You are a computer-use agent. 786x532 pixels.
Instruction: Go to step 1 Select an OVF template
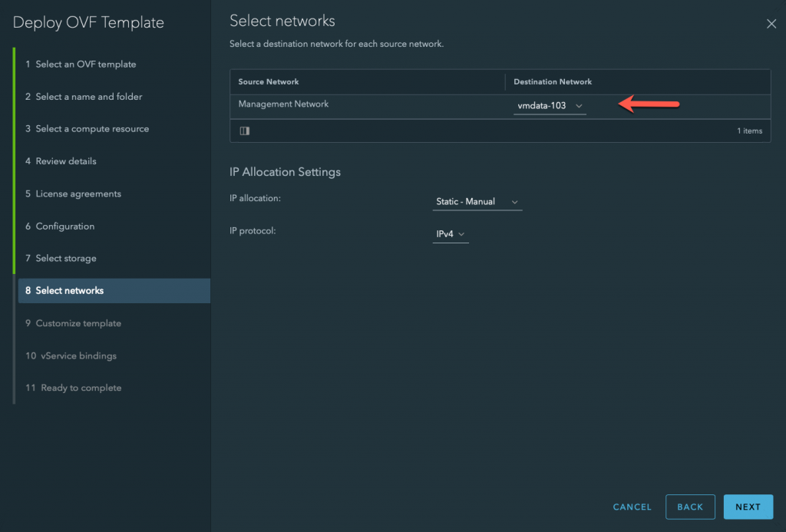point(81,64)
